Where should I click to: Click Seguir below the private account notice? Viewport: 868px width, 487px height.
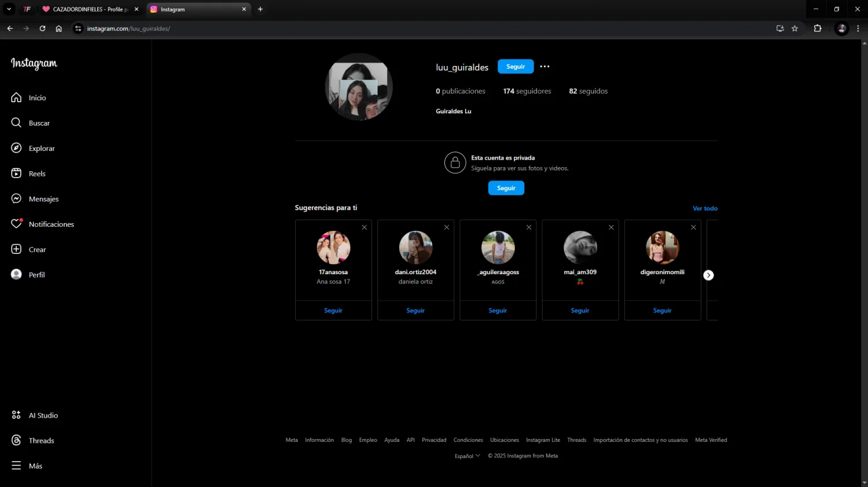click(x=506, y=188)
